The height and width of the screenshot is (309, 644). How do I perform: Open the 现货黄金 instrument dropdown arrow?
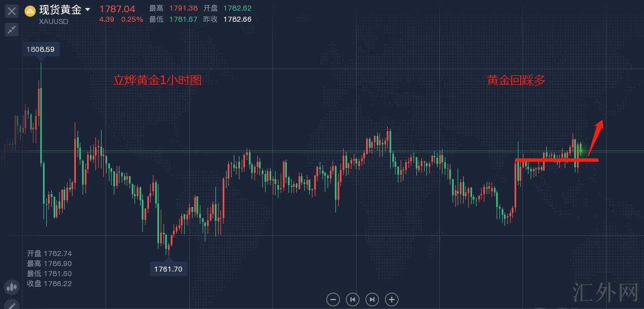[87, 10]
